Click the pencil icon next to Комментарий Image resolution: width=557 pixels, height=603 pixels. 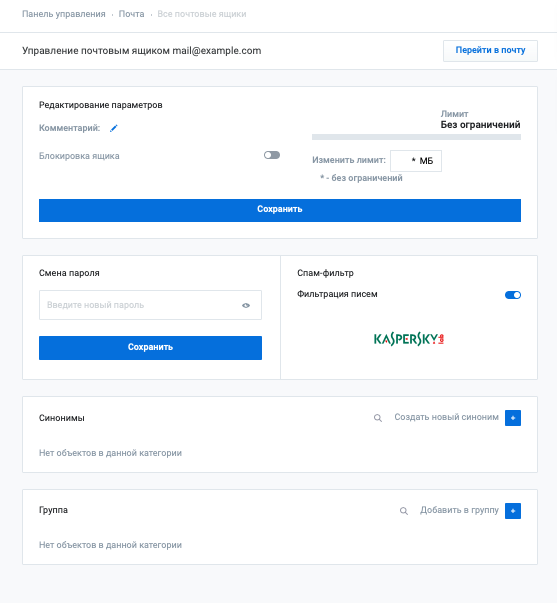click(113, 128)
